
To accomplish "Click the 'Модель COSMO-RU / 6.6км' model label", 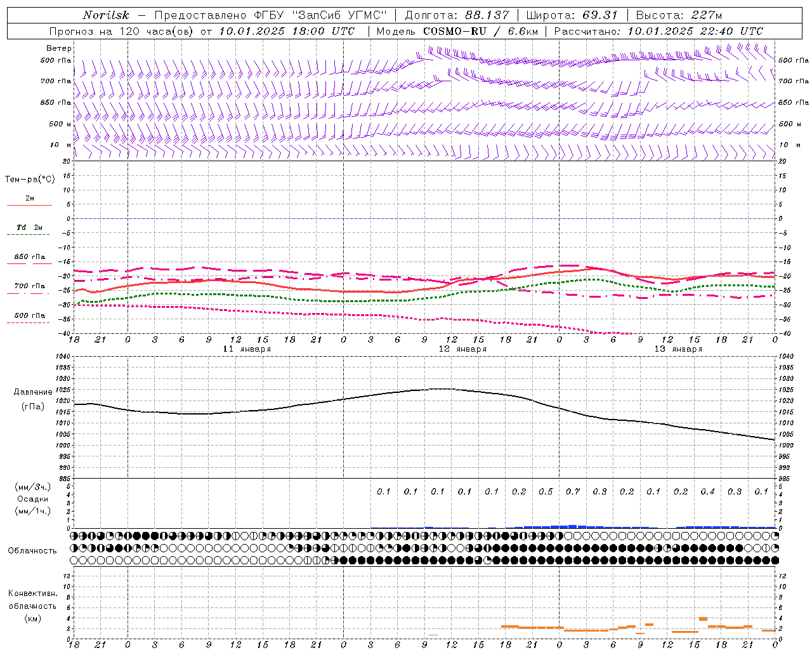I will [x=457, y=31].
